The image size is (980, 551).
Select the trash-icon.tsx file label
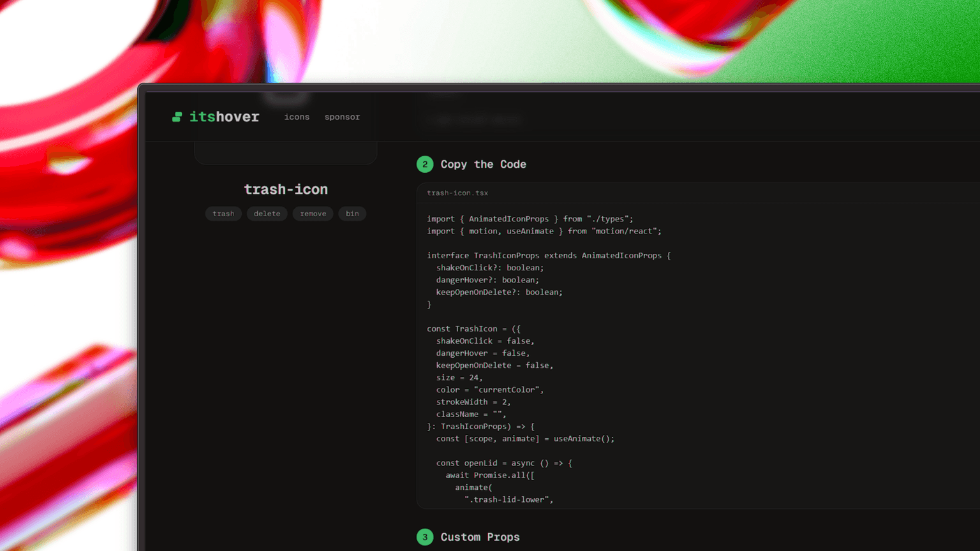tap(457, 193)
